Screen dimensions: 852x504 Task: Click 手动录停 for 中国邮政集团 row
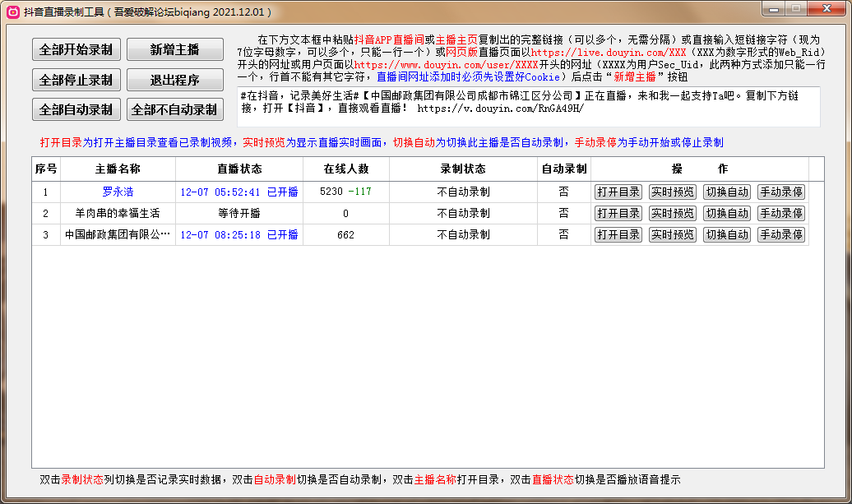[x=781, y=234]
